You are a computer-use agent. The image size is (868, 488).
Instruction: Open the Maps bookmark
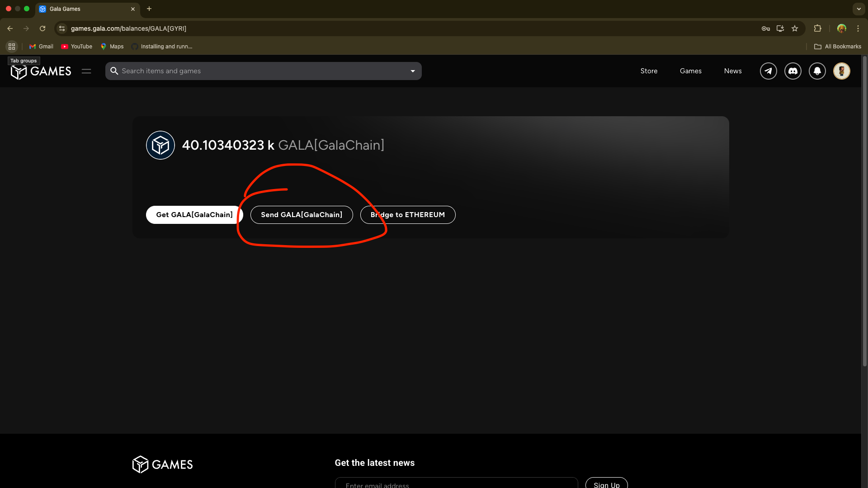point(112,47)
